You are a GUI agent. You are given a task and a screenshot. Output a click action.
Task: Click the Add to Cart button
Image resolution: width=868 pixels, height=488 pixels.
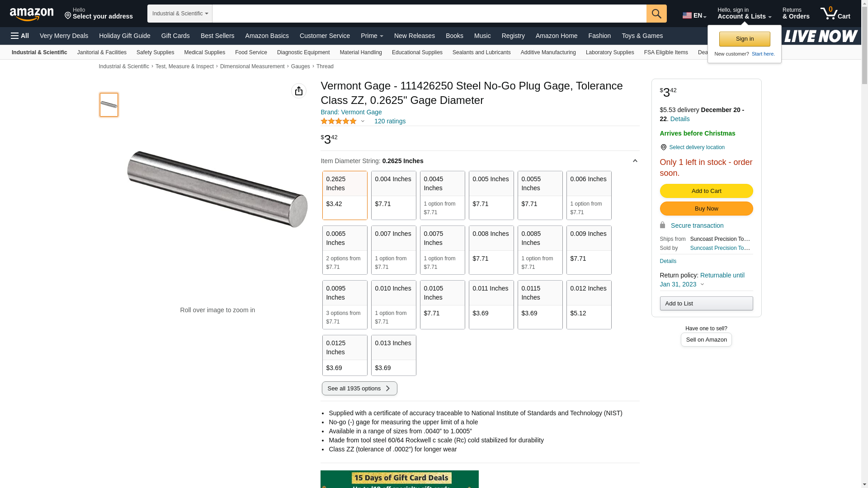pos(706,191)
